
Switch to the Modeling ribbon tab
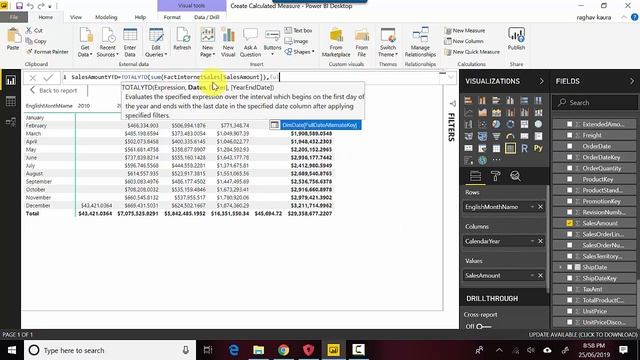(x=106, y=17)
